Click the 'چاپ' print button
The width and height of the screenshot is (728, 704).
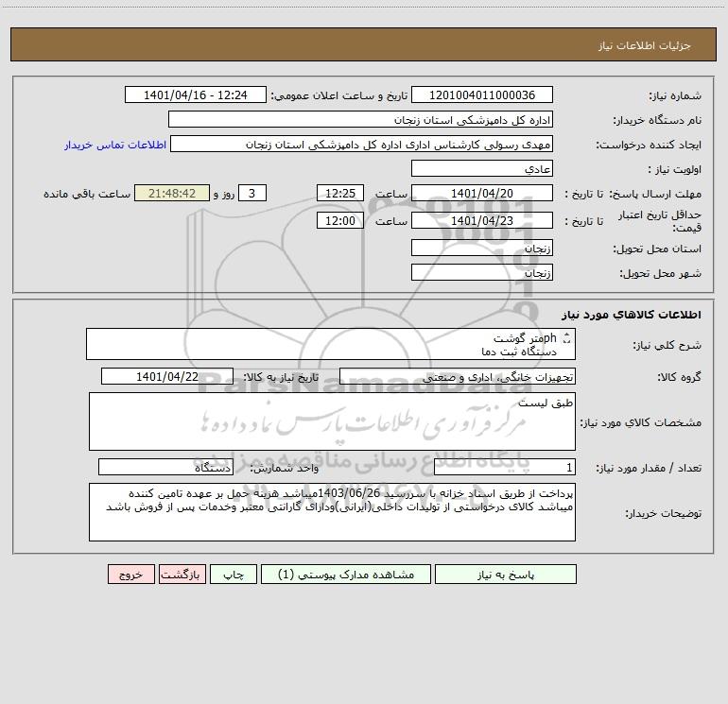point(234,574)
